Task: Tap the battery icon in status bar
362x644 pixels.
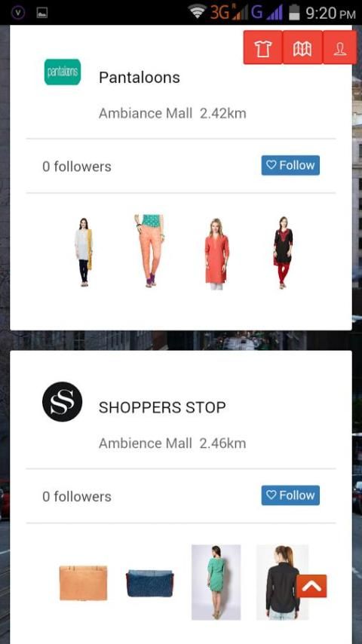Action: [x=294, y=12]
